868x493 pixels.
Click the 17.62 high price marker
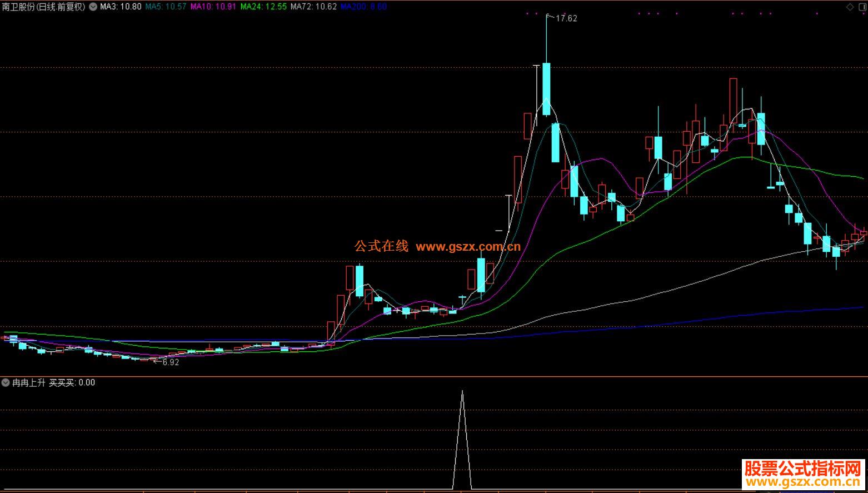pyautogui.click(x=566, y=18)
